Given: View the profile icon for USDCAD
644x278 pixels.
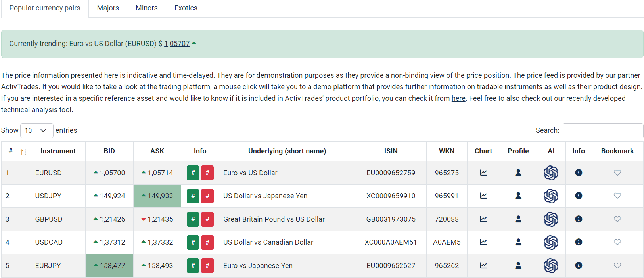Looking at the screenshot, I should (x=518, y=242).
